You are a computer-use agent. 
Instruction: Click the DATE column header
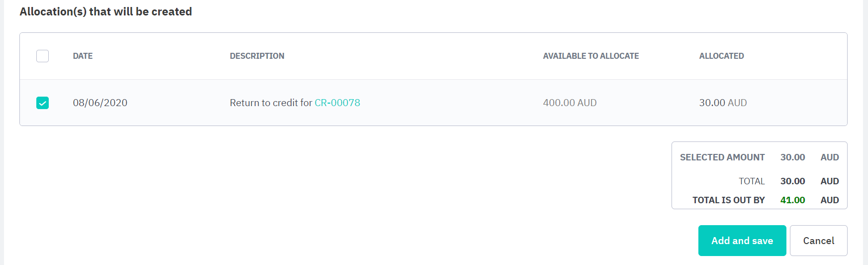[x=83, y=56]
